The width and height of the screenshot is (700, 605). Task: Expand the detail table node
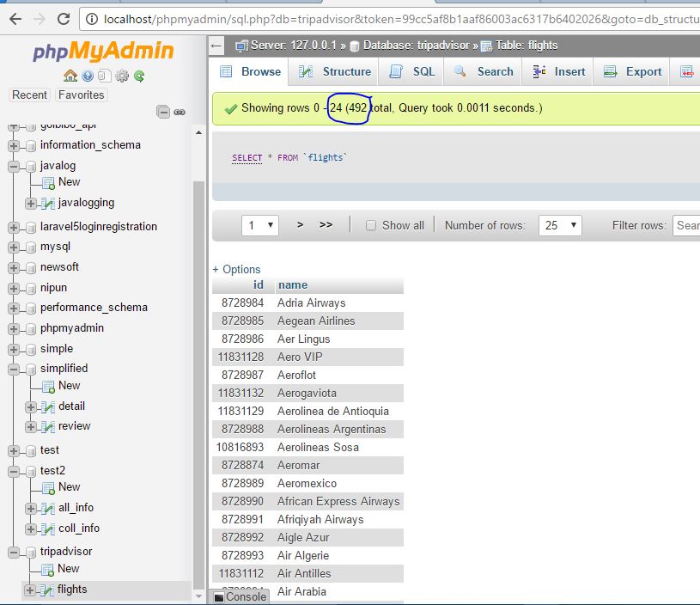[x=30, y=407]
